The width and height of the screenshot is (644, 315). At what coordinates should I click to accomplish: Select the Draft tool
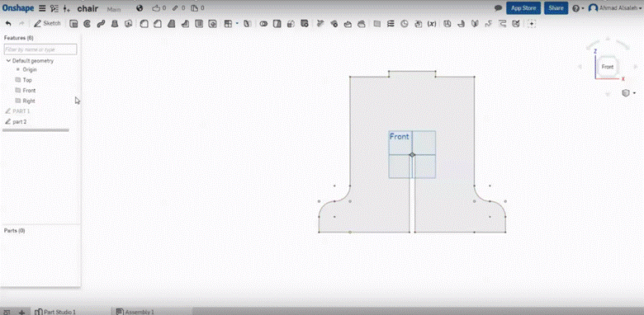tap(171, 24)
